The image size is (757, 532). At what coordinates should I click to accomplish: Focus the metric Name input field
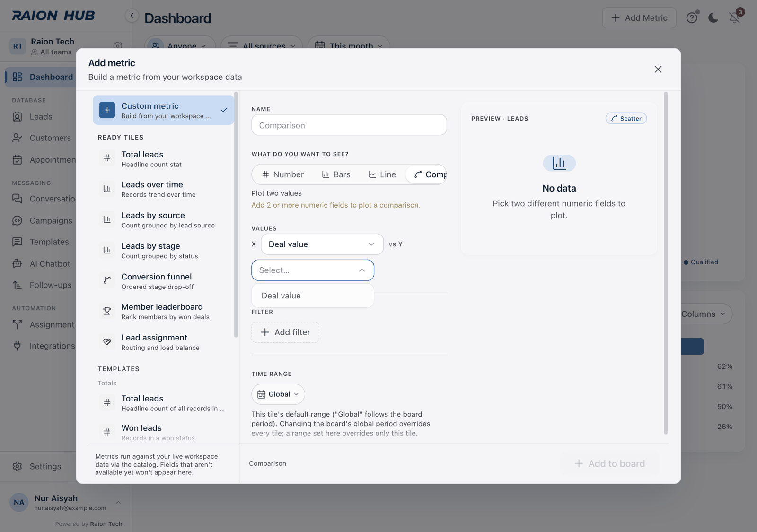349,125
